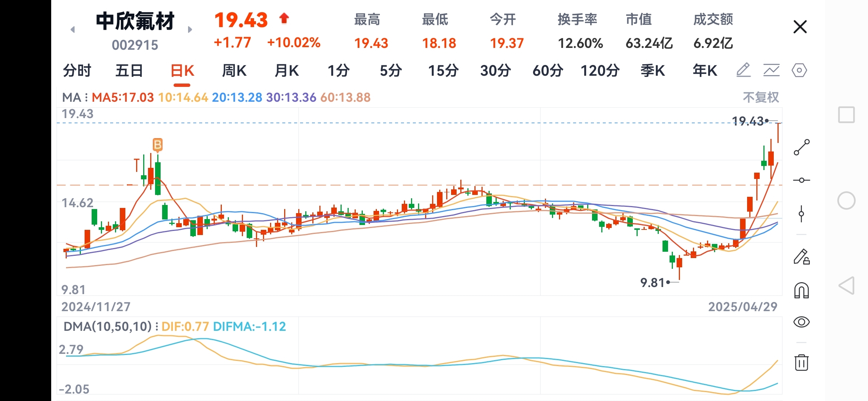Toggle drawing visibility with eye icon

click(x=802, y=322)
